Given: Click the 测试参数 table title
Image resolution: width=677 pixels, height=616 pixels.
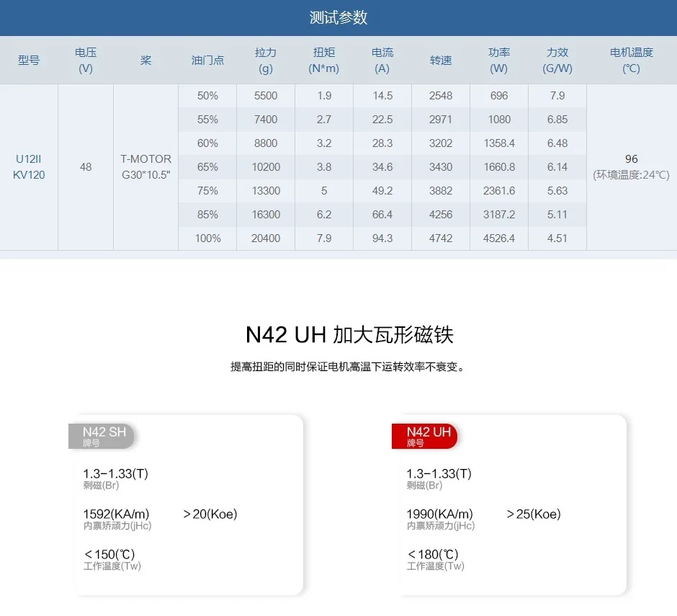Looking at the screenshot, I should pos(338,18).
